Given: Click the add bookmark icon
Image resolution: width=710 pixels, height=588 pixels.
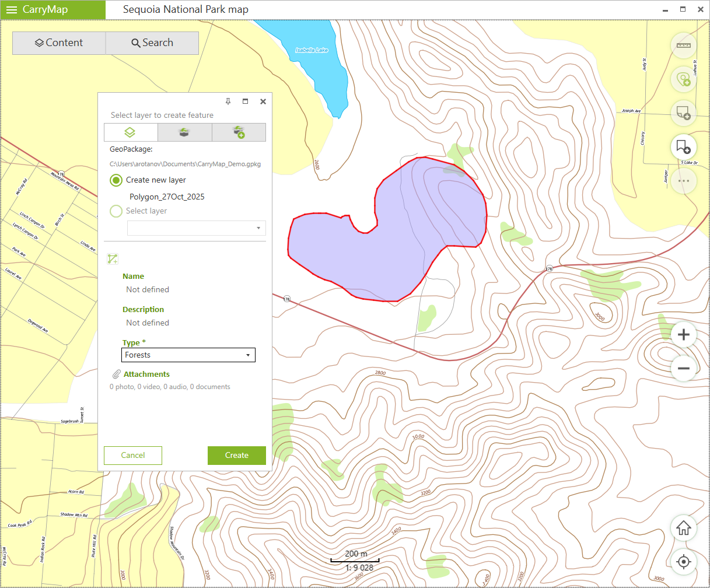Looking at the screenshot, I should [x=683, y=146].
